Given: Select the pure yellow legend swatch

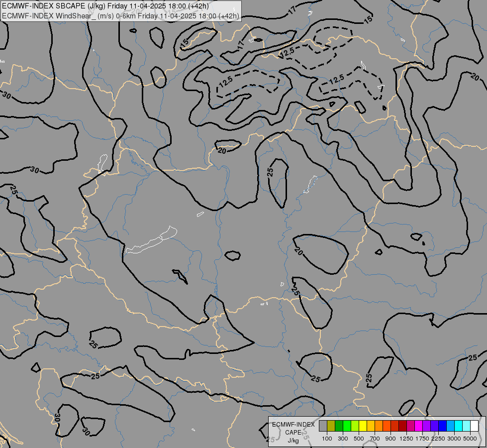Looking at the screenshot, I should [x=363, y=426].
